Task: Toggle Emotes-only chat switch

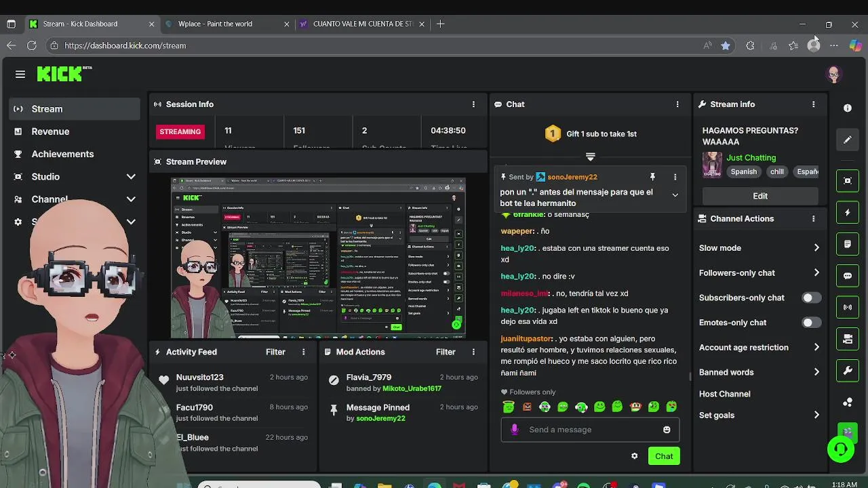Action: tap(811, 323)
